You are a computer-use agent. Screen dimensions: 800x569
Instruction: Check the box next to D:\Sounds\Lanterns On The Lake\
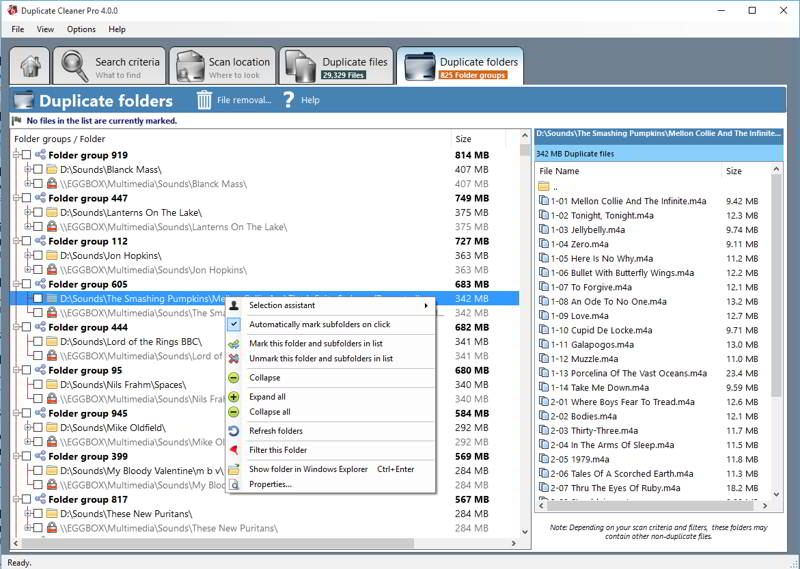38,213
